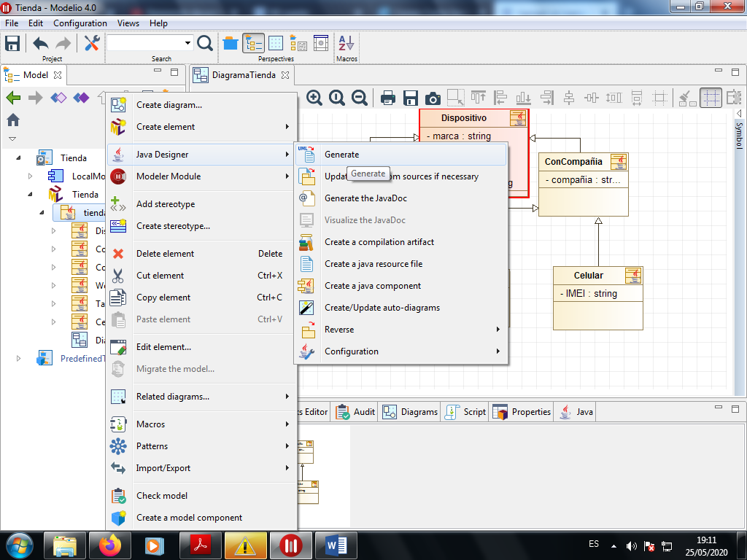Click the magnifier Search button
Image resolution: width=747 pixels, height=560 pixels.
205,43
